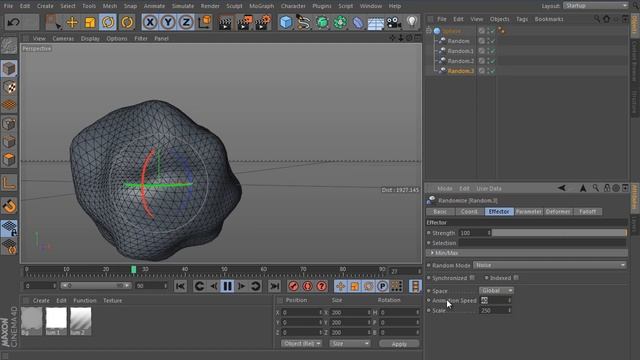
Task: Click the Record Active Objects button
Action: point(293,286)
